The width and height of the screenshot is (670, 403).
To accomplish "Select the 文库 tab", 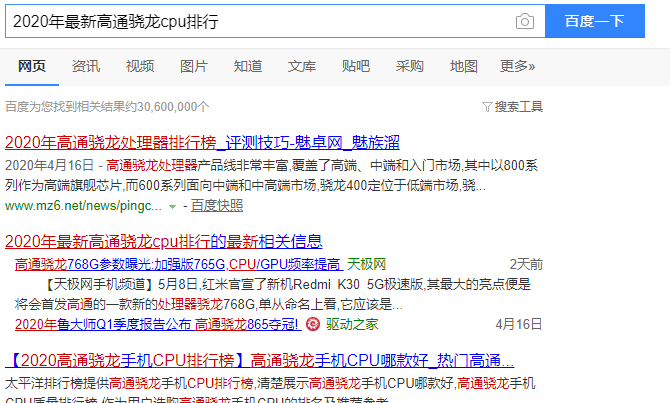I will (x=302, y=67).
